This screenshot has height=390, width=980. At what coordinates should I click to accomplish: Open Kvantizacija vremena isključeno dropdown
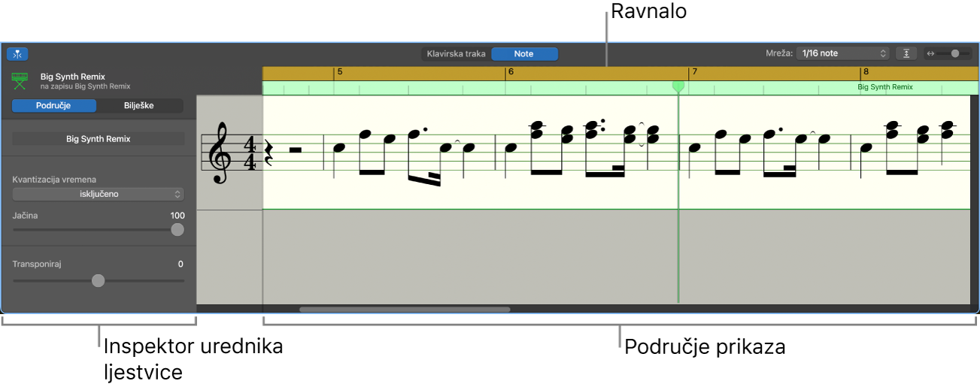tap(99, 194)
